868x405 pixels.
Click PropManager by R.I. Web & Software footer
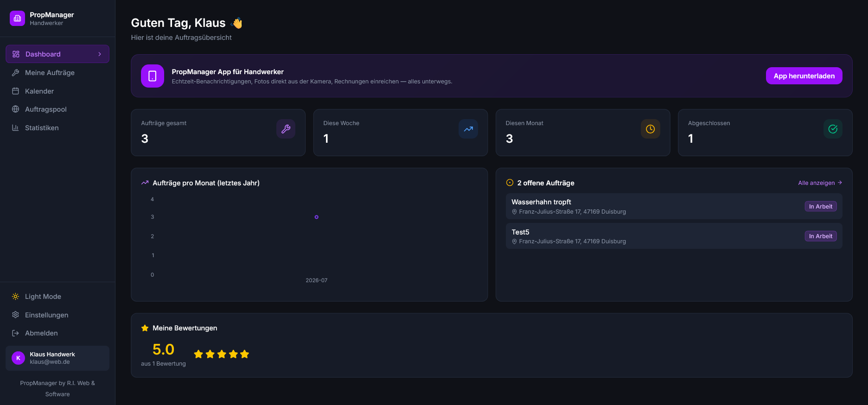(x=57, y=389)
